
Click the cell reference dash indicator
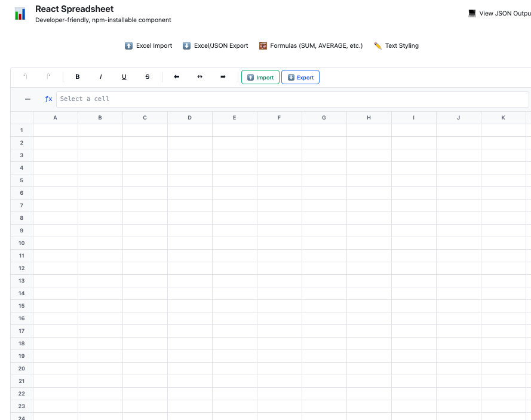27,99
